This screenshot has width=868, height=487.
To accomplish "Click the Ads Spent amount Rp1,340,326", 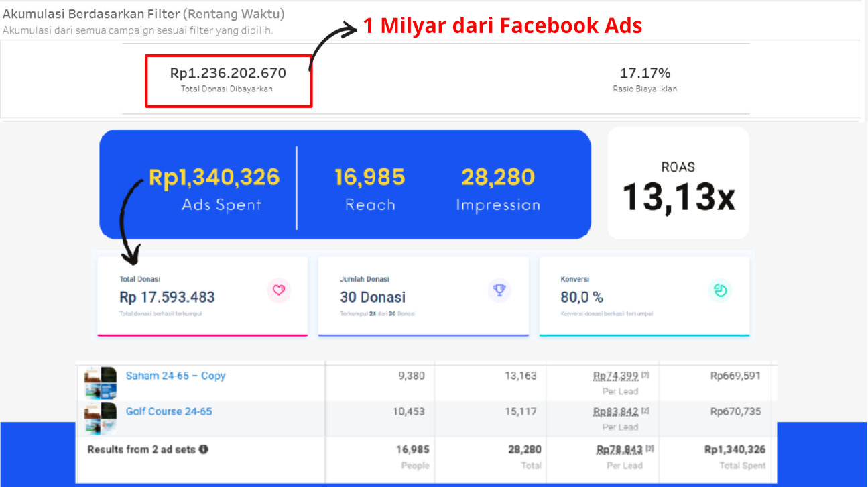I will [x=214, y=177].
